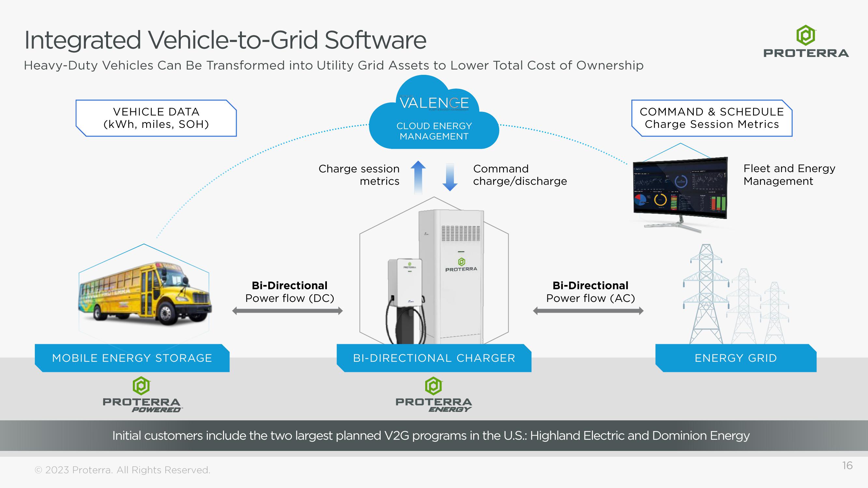Click the VEHICLE DATA callout box
Image resolution: width=868 pixels, height=488 pixels.
(156, 118)
